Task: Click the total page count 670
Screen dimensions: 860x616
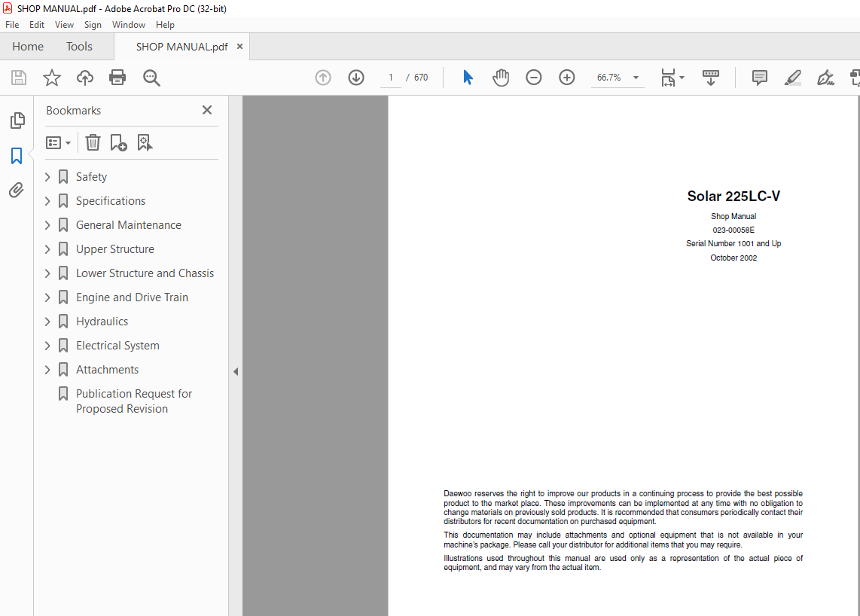Action: click(x=421, y=78)
